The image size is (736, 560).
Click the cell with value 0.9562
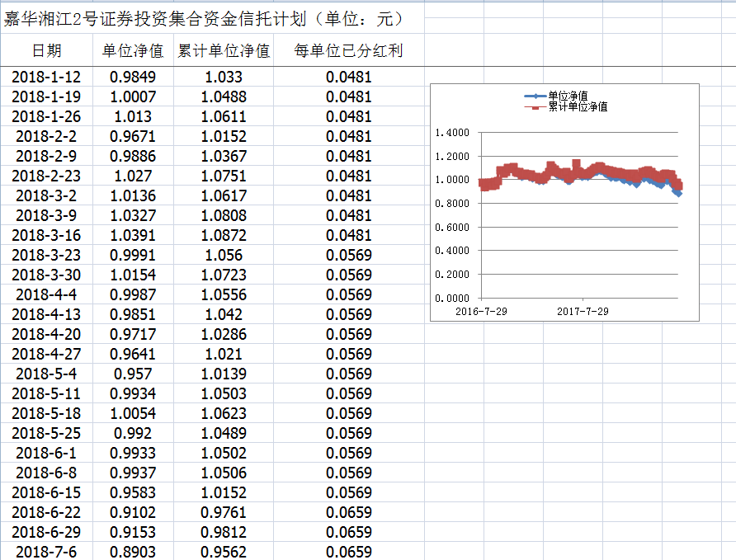[x=224, y=552]
